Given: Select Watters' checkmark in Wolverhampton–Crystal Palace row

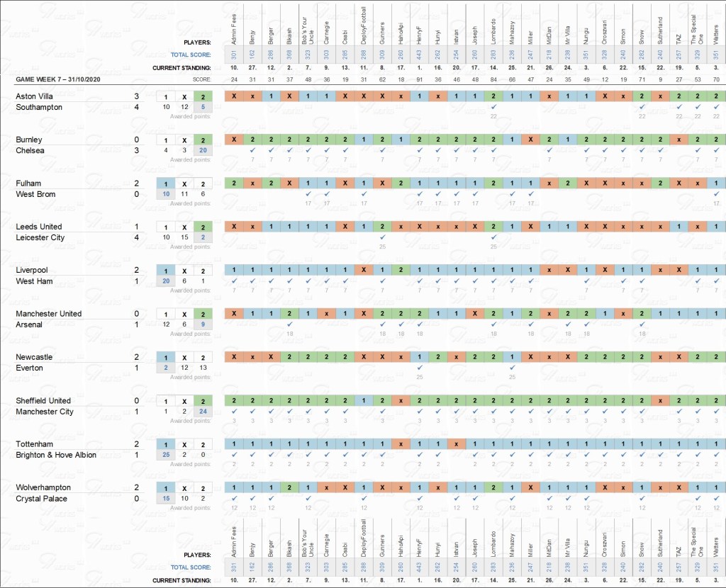Looking at the screenshot, I should point(715,498).
